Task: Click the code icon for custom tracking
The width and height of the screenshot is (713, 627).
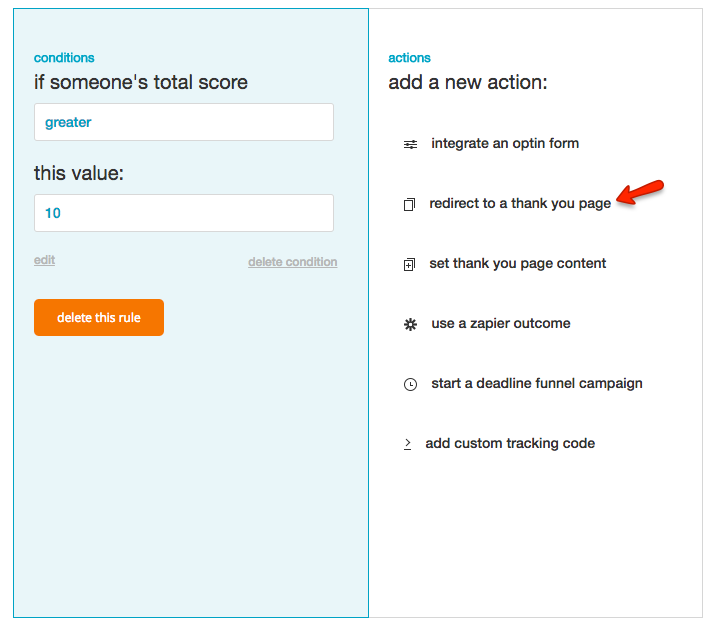Action: point(408,444)
